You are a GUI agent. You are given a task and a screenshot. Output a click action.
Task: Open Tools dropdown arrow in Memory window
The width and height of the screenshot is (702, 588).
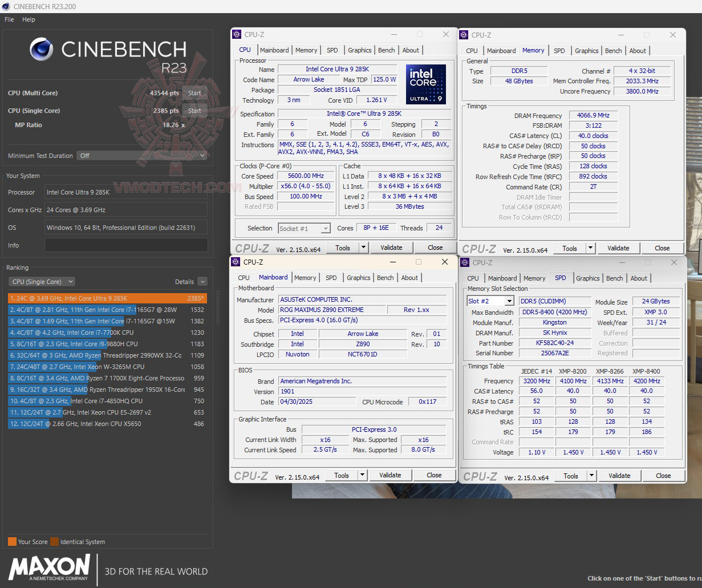(590, 248)
